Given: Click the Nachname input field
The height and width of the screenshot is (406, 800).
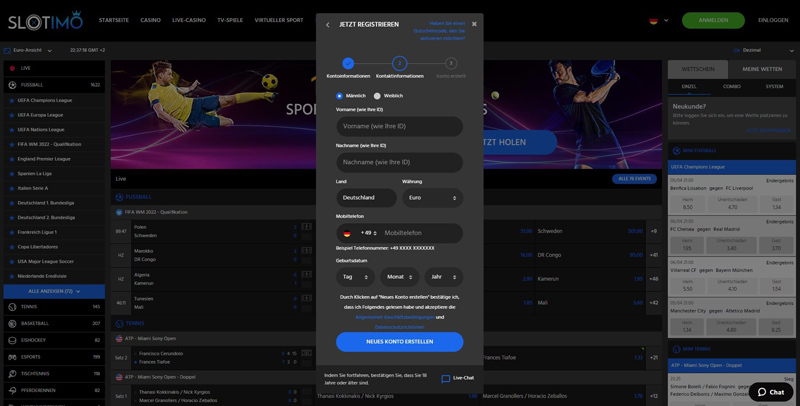Looking at the screenshot, I should [399, 162].
